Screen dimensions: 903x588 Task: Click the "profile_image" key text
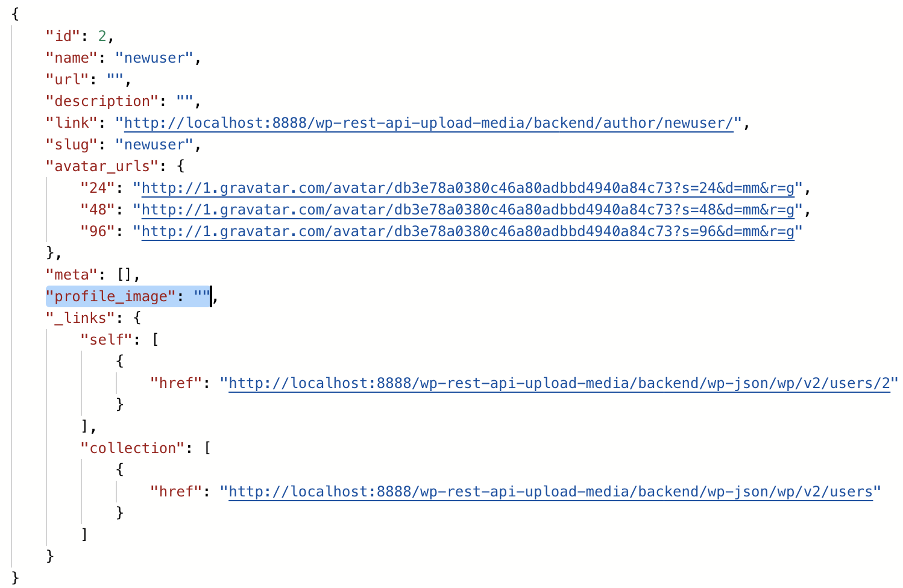[111, 296]
